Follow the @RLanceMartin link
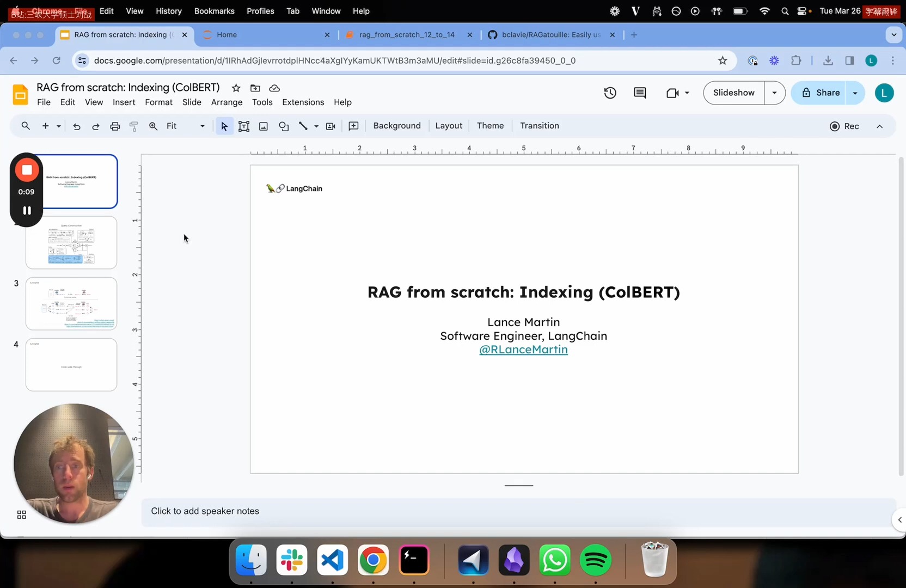The image size is (906, 588). tap(523, 350)
